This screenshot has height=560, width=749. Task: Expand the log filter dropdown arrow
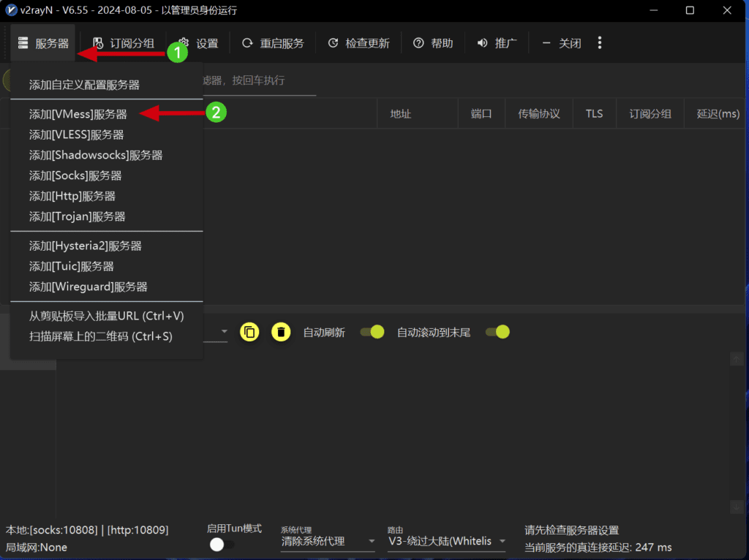tap(224, 331)
